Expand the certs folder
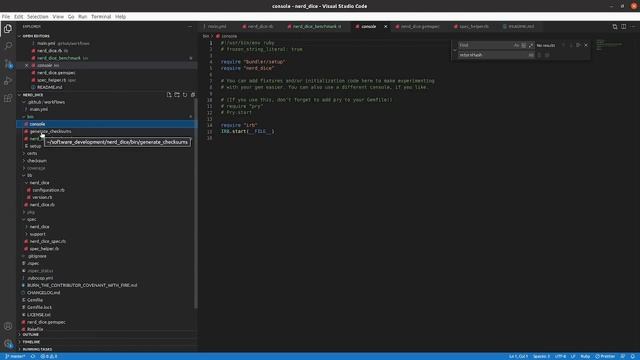This screenshot has width=640, height=360. tap(32, 153)
